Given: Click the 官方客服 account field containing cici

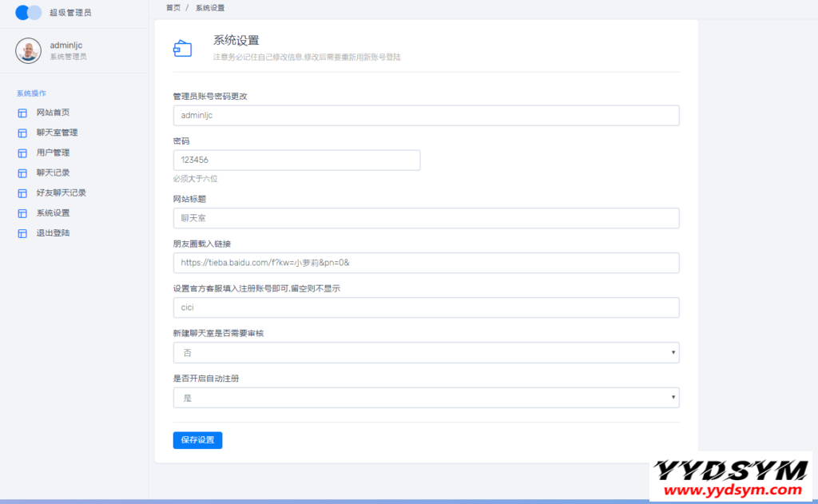Looking at the screenshot, I should [426, 308].
